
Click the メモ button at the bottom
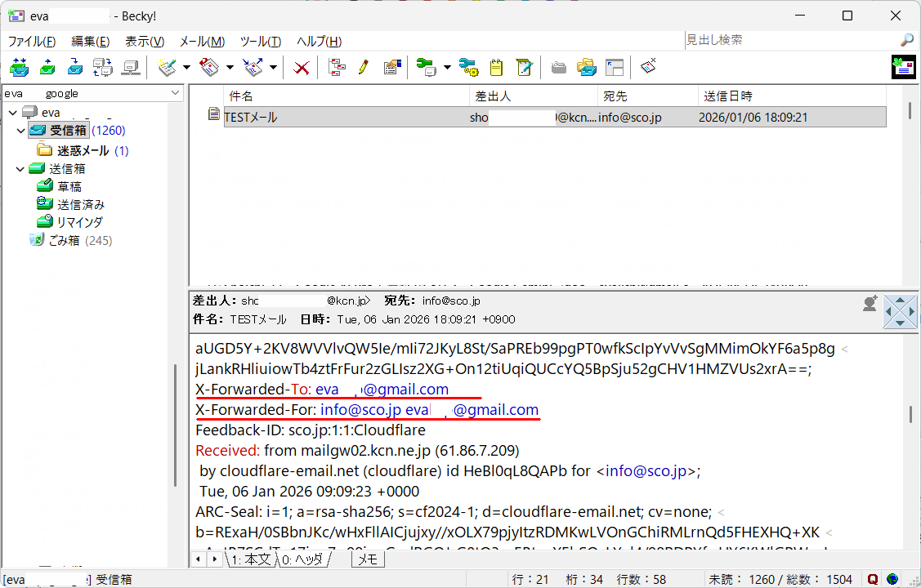click(368, 559)
